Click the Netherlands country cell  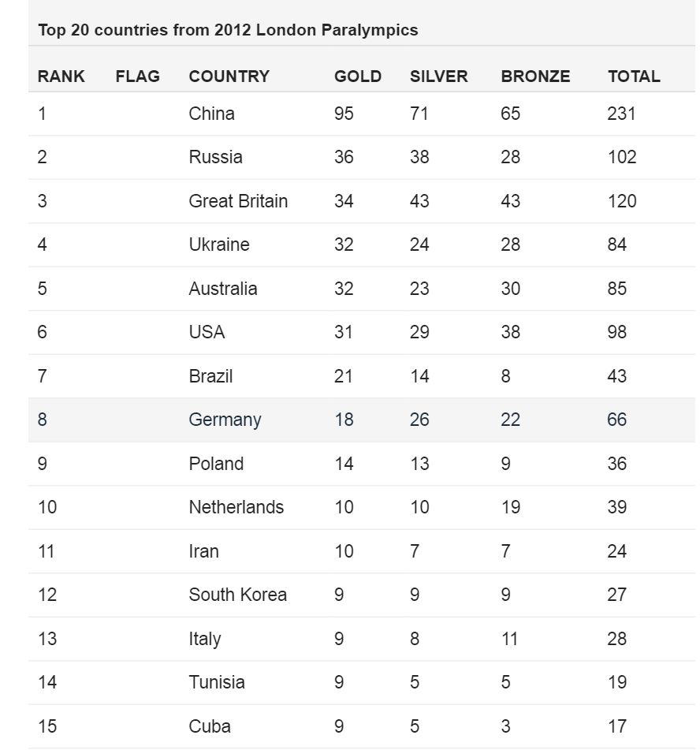(x=236, y=507)
